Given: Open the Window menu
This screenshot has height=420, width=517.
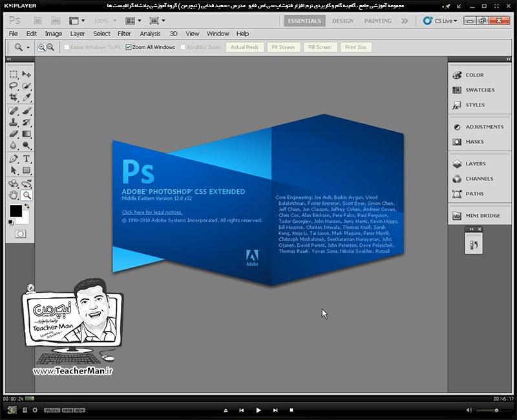Looking at the screenshot, I should point(218,34).
